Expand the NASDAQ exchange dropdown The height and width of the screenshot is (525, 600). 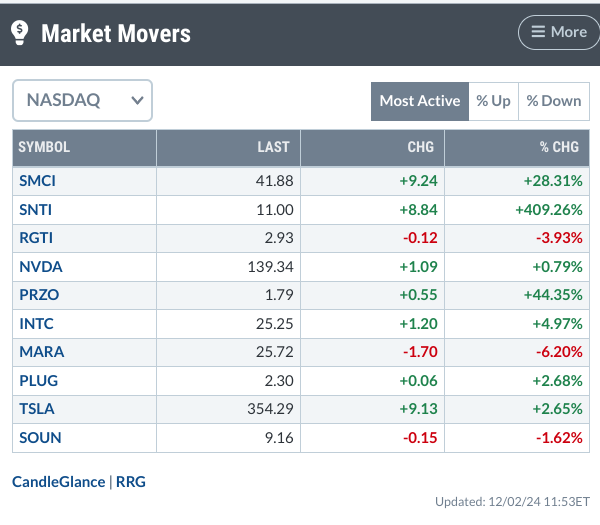click(x=82, y=101)
